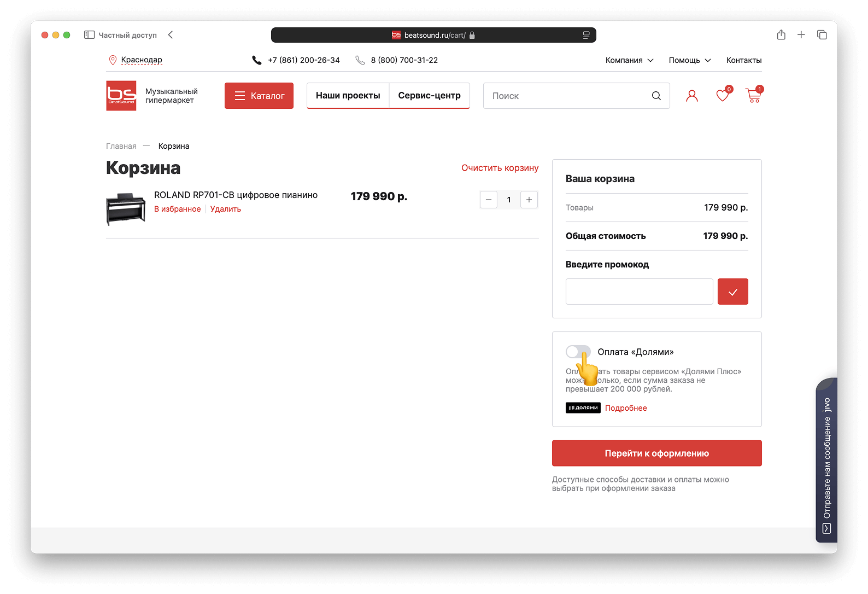Toggle the Оплата «Долями» switch
The width and height of the screenshot is (868, 594).
coord(578,352)
